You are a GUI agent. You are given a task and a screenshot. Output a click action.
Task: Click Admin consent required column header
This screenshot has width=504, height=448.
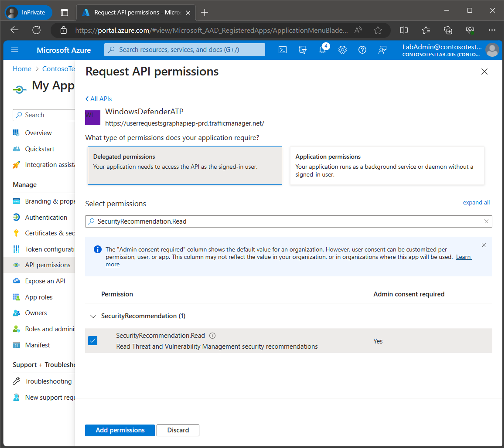coord(409,294)
